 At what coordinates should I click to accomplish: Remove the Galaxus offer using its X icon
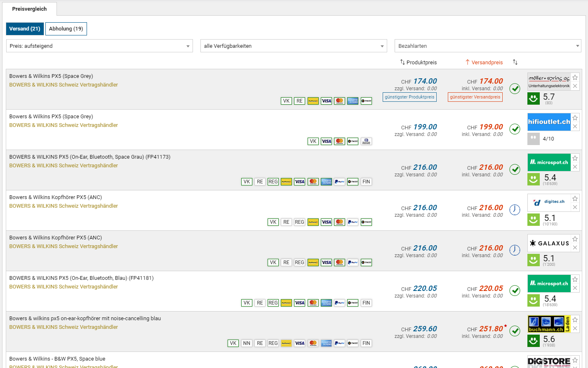click(x=575, y=248)
